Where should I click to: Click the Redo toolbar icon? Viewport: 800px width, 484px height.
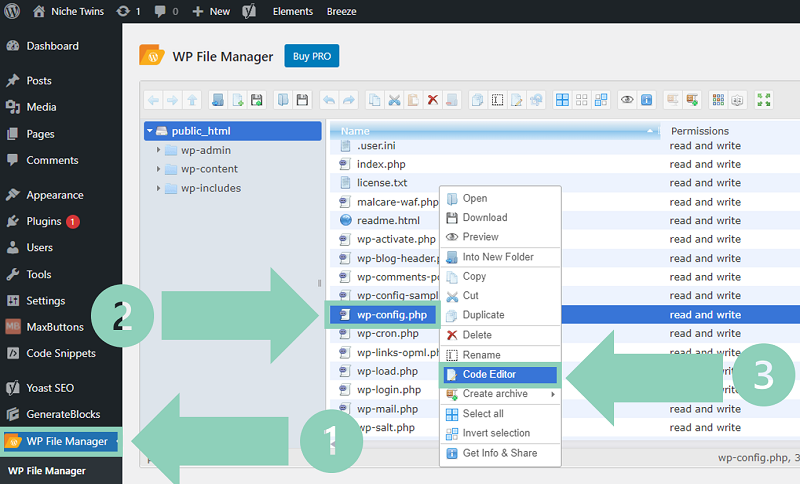(348, 100)
